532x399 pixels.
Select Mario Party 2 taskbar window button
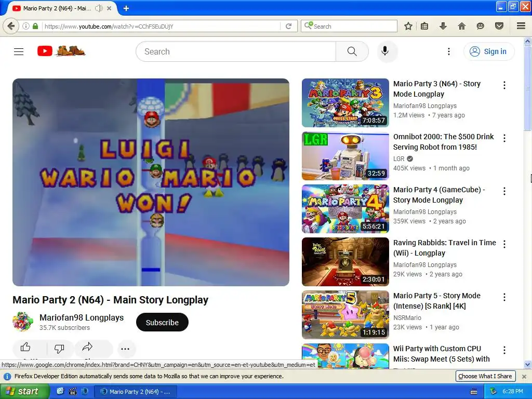coord(136,392)
